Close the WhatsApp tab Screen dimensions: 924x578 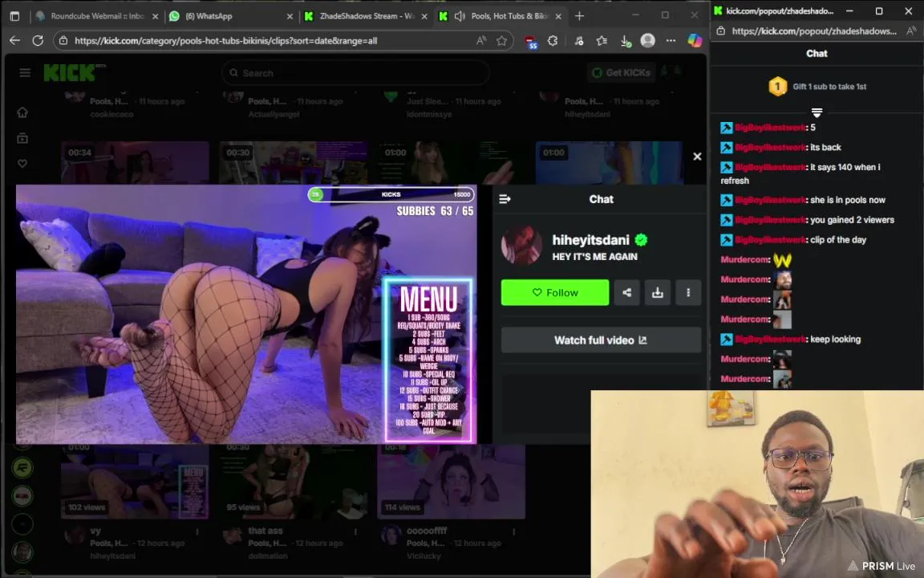click(x=290, y=17)
